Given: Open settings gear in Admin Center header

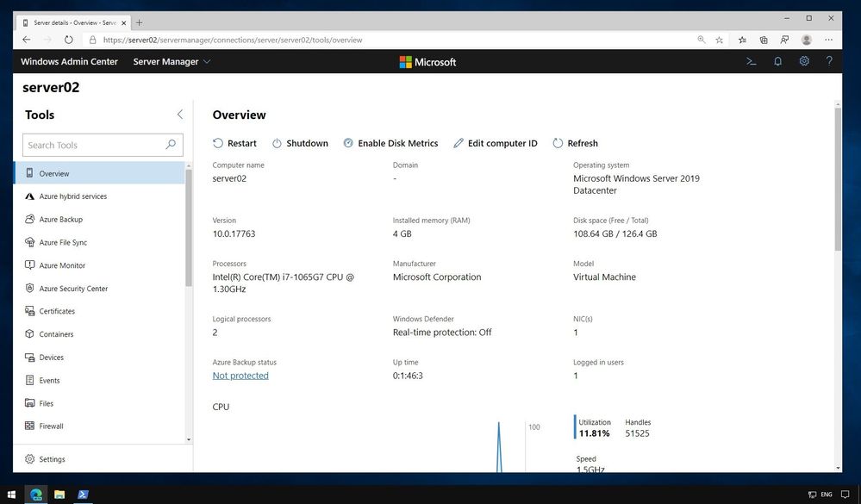Looking at the screenshot, I should [x=804, y=61].
